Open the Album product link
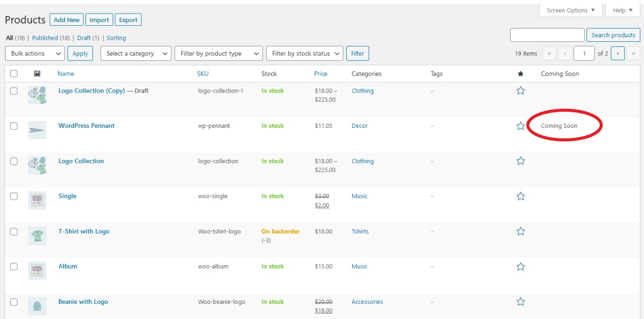This screenshot has width=644, height=319. 68,267
